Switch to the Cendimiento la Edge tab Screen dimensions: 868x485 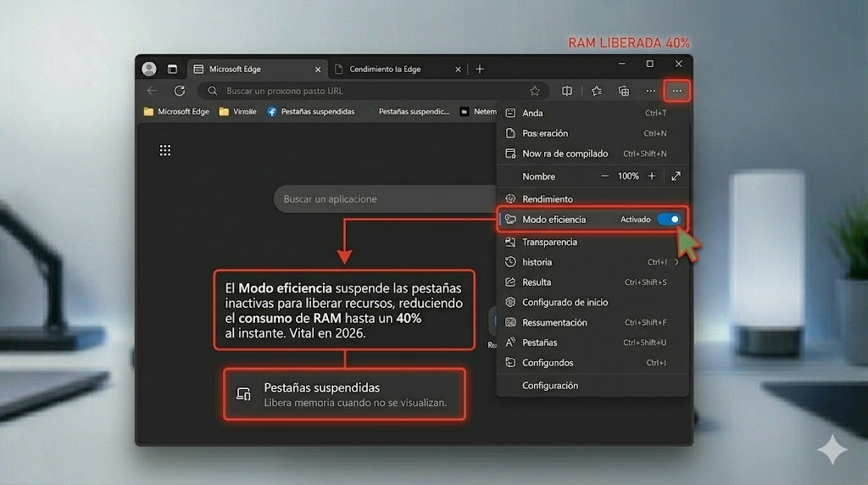tap(397, 70)
